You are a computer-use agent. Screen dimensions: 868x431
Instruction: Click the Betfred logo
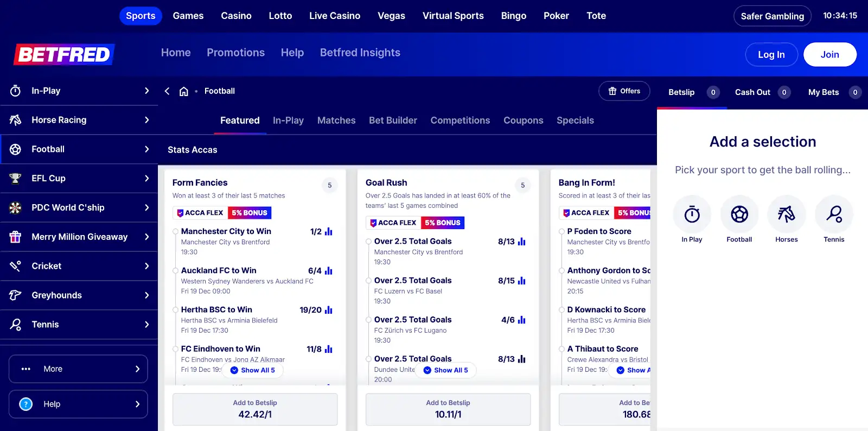click(x=64, y=54)
